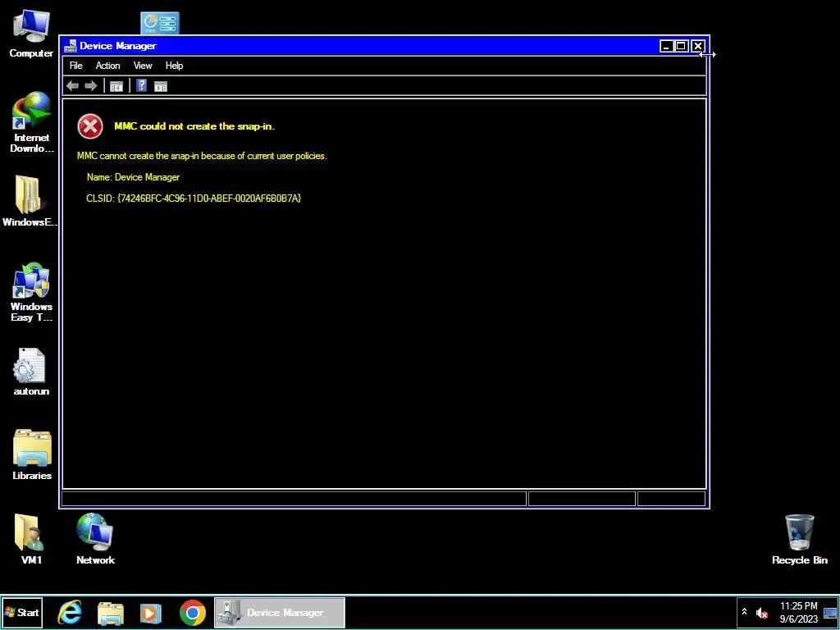Screen dimensions: 840x630
Task: Open the Help menu
Action: (x=174, y=66)
